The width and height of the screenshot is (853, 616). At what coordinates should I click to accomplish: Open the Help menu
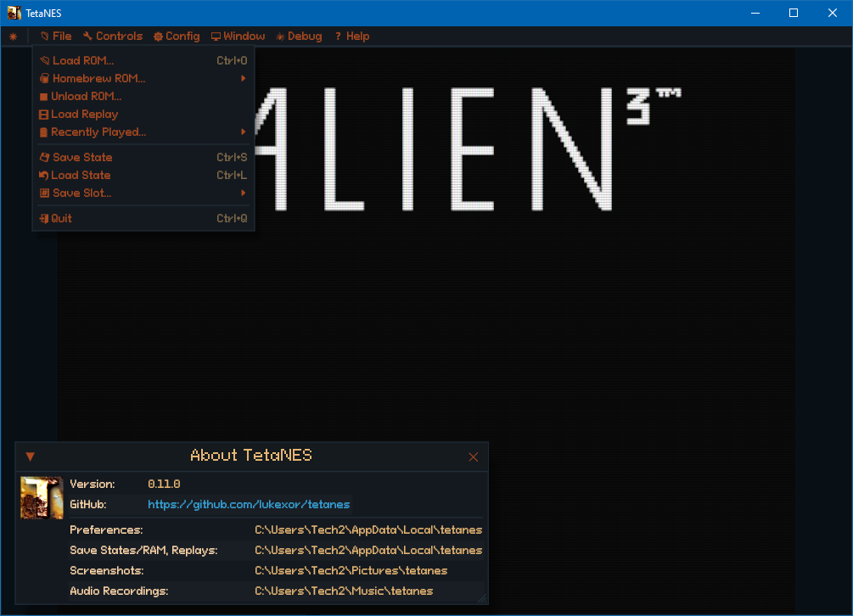351,36
